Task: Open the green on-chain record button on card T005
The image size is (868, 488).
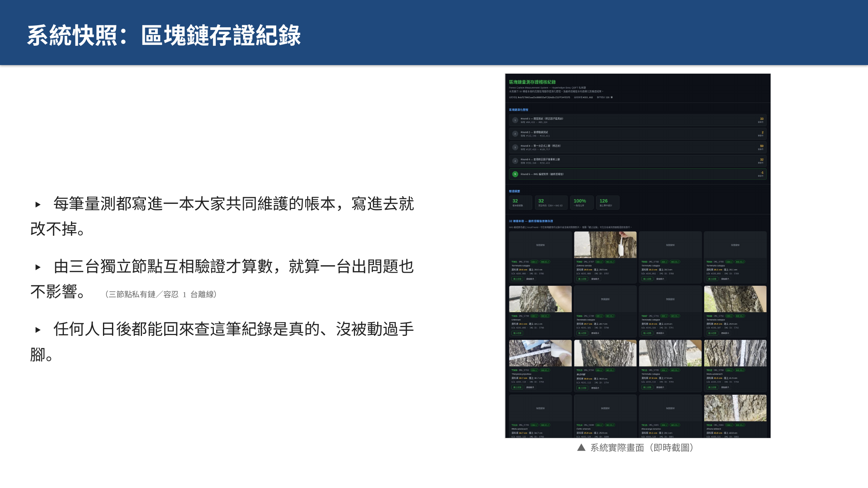Action: (517, 333)
